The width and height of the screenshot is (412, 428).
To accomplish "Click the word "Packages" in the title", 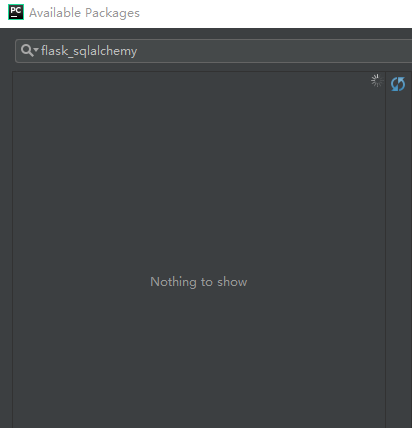I will pos(112,13).
